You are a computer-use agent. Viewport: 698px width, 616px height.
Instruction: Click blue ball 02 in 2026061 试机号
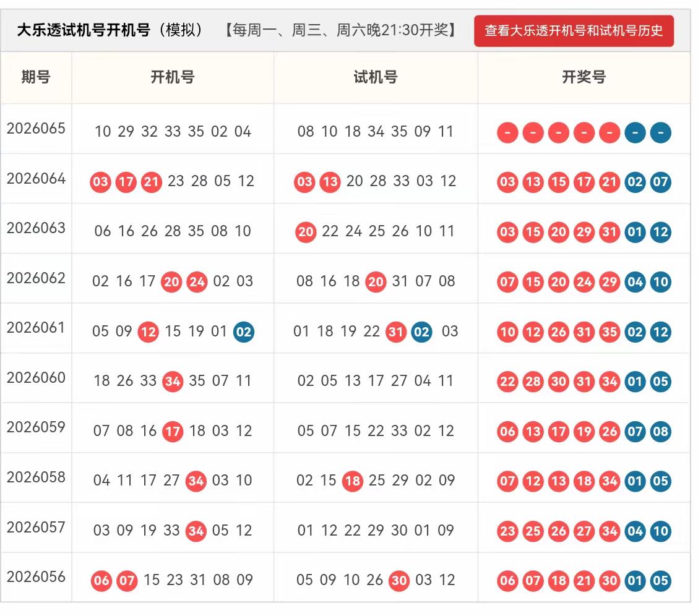point(421,332)
